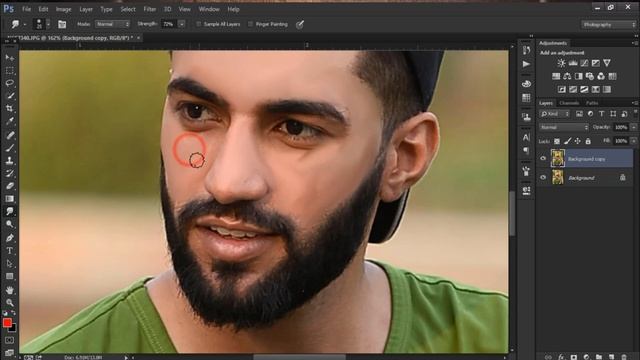Add an Invert adjustment
Screen dimensions: 640x360
coord(562,89)
